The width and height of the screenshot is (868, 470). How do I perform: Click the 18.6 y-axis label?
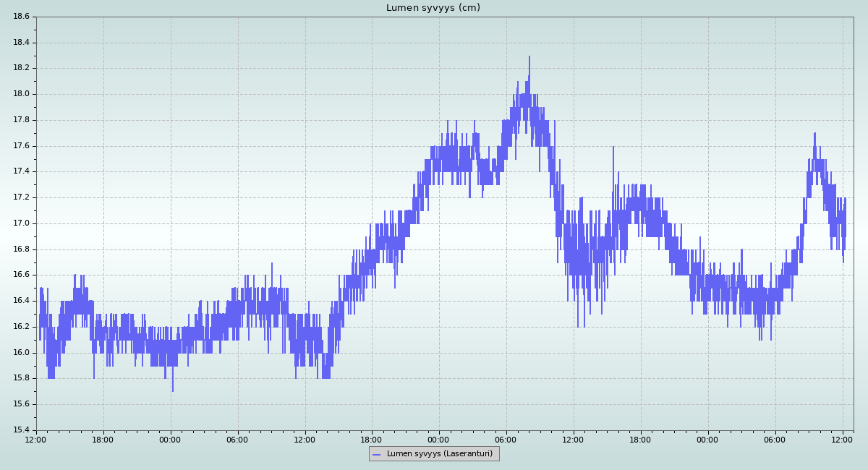(22, 16)
